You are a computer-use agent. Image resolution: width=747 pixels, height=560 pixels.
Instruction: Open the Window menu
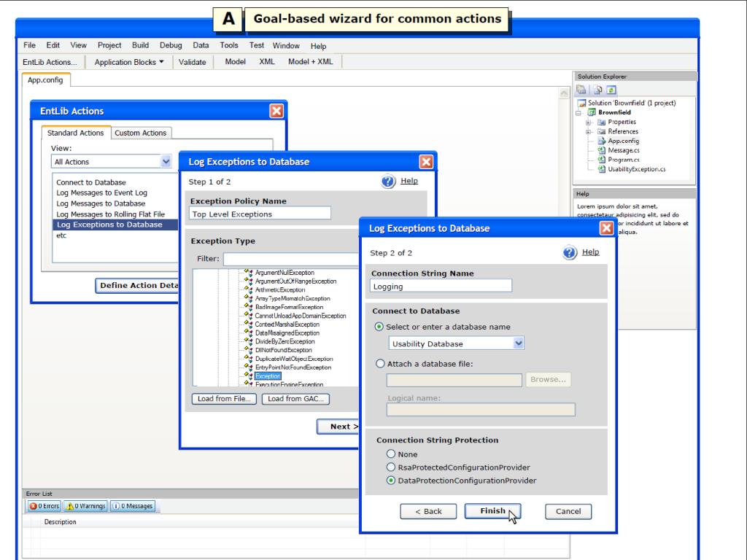pos(286,46)
